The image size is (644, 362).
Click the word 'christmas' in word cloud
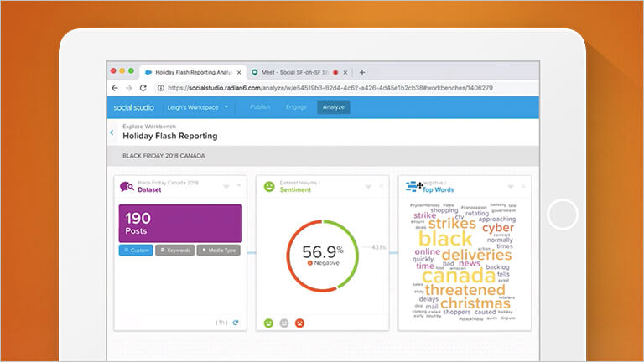pos(475,303)
